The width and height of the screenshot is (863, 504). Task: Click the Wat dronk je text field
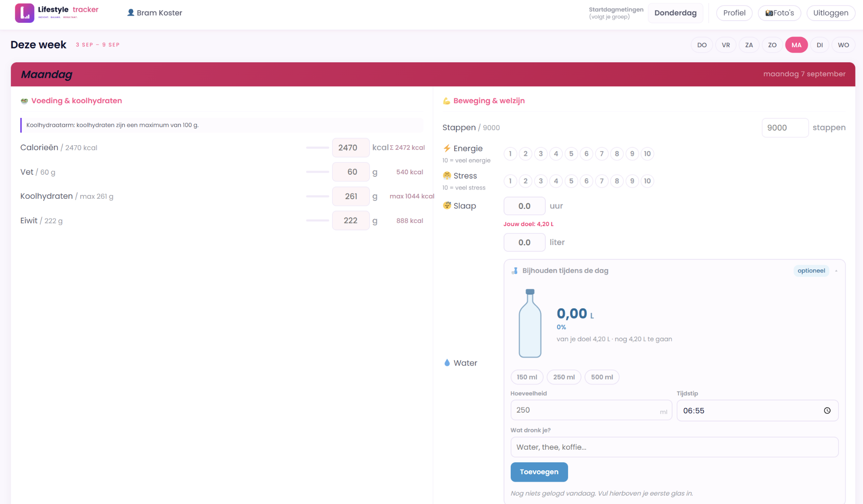pyautogui.click(x=674, y=447)
